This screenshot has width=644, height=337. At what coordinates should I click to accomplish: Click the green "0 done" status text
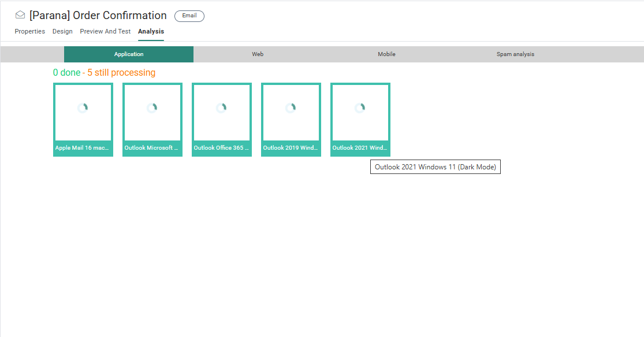pos(66,73)
